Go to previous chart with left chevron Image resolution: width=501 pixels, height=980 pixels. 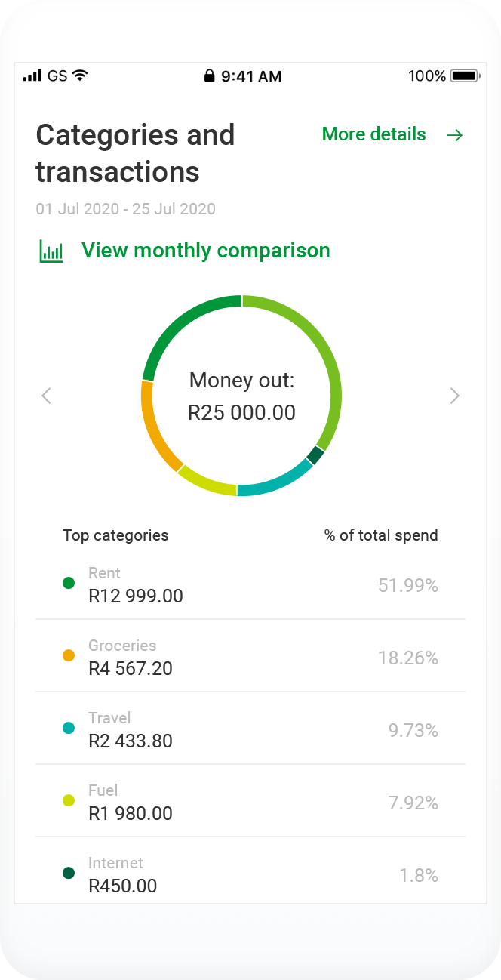click(x=47, y=396)
